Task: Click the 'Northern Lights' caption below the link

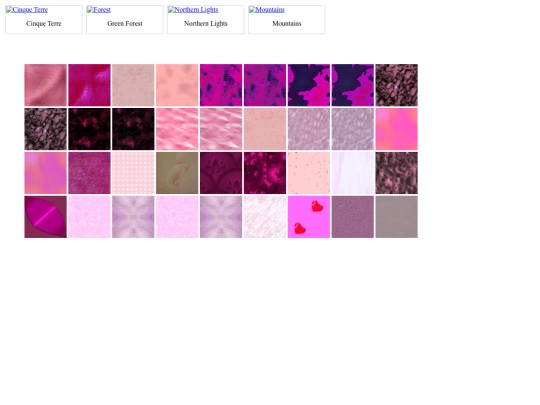Action: click(x=206, y=23)
